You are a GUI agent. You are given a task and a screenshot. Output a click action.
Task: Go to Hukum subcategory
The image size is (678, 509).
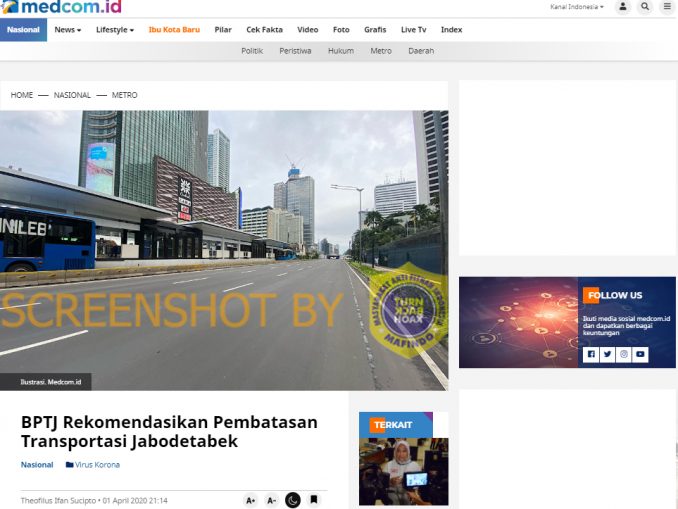[x=341, y=51]
